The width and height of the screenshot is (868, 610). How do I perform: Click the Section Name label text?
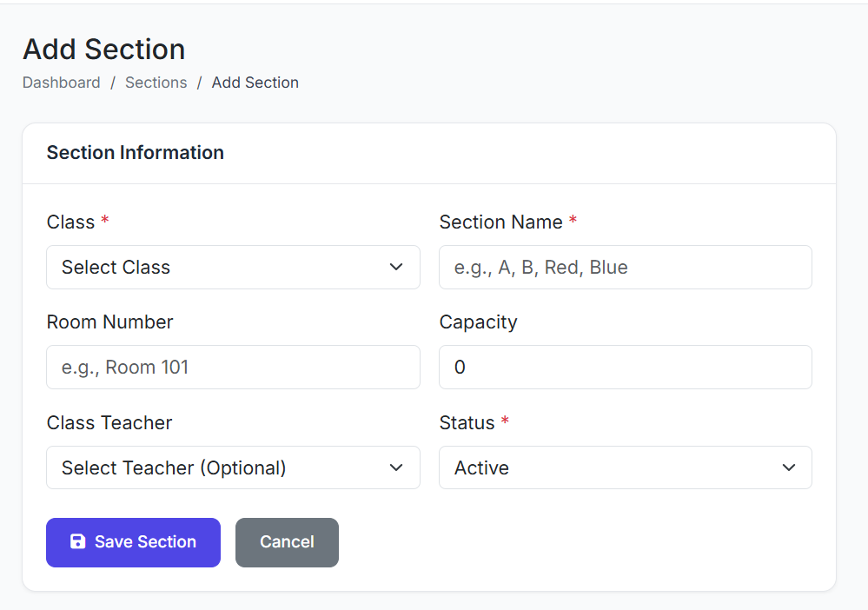tap(500, 222)
